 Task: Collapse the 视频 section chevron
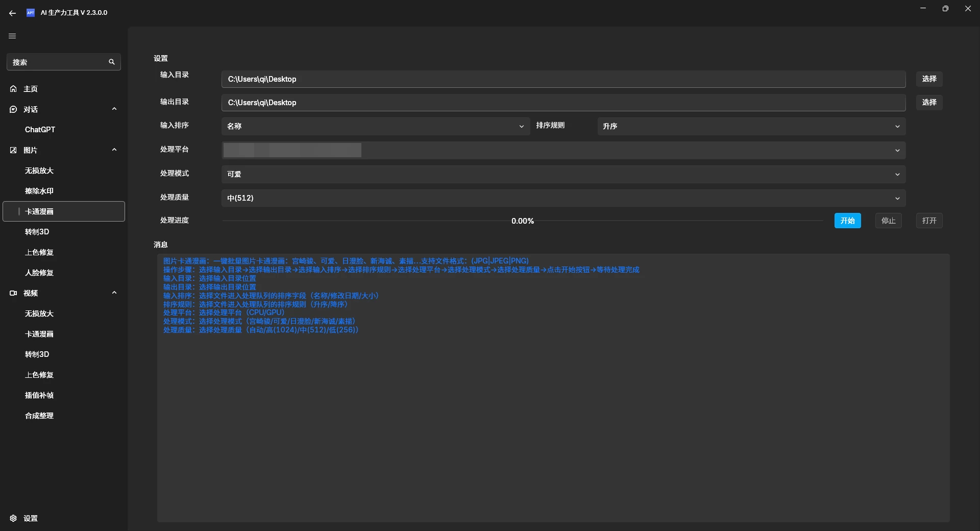click(114, 293)
